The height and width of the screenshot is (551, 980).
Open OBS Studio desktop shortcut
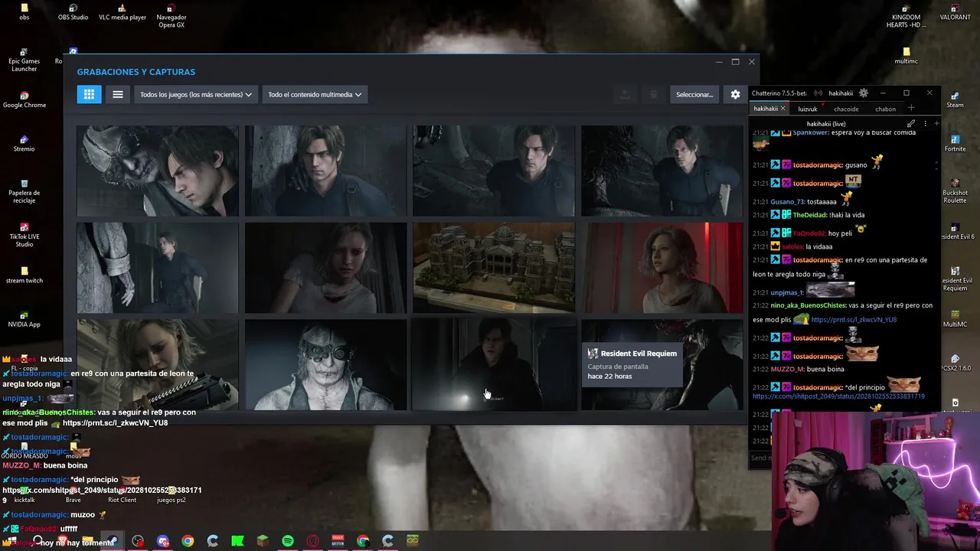coord(73,12)
